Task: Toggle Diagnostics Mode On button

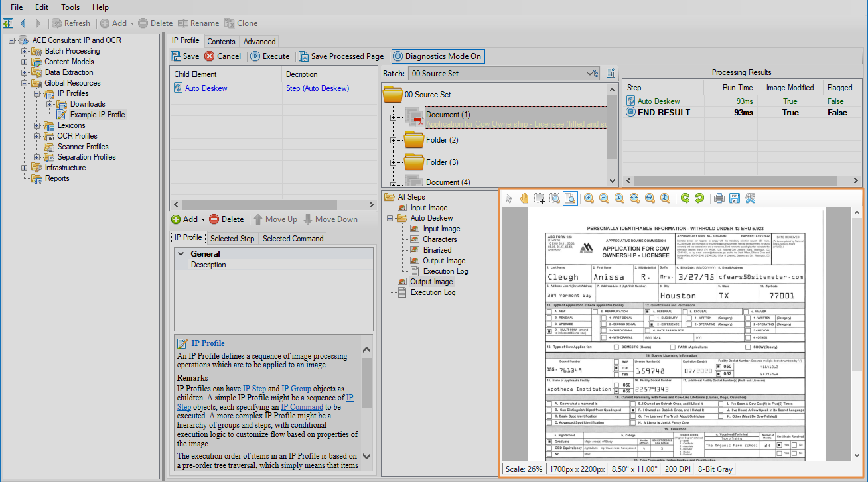Action: click(437, 56)
